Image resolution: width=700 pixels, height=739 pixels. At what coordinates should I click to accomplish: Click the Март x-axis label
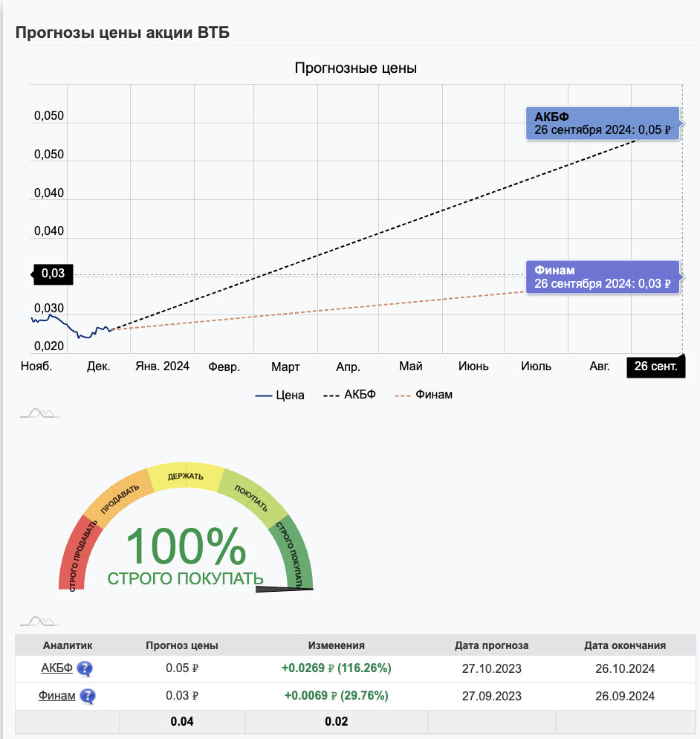coord(285,367)
